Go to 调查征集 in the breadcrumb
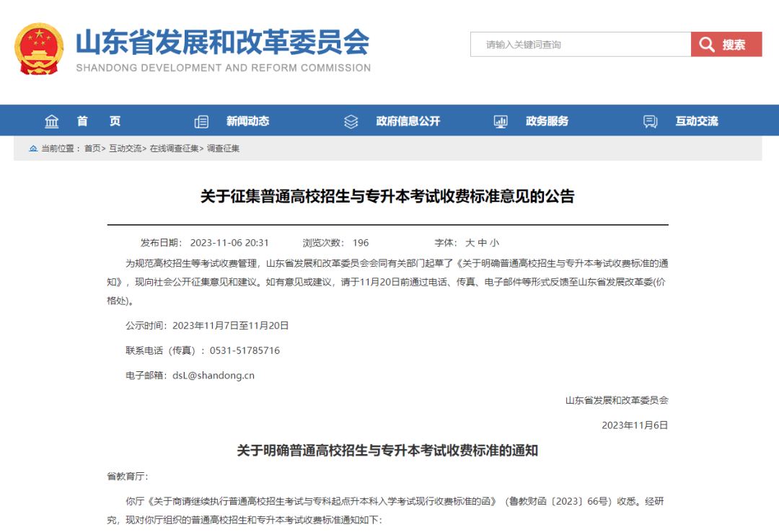 tap(223, 148)
